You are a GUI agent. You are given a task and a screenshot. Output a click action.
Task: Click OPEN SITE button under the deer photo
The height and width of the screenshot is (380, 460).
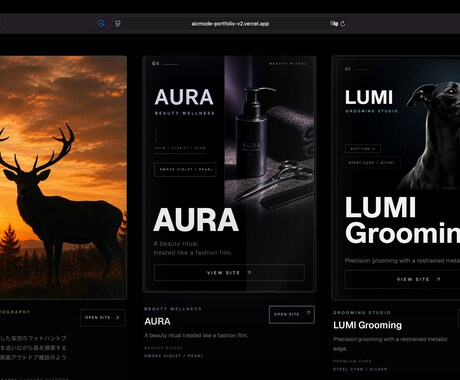point(103,318)
